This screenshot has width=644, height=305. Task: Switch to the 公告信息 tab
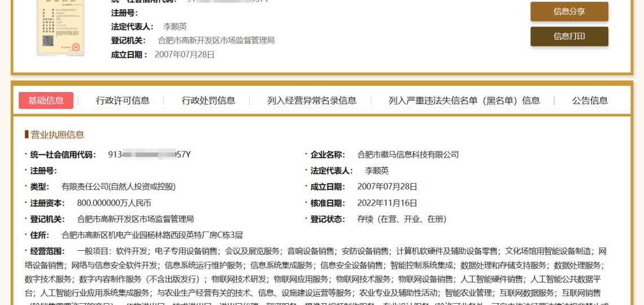tap(590, 101)
